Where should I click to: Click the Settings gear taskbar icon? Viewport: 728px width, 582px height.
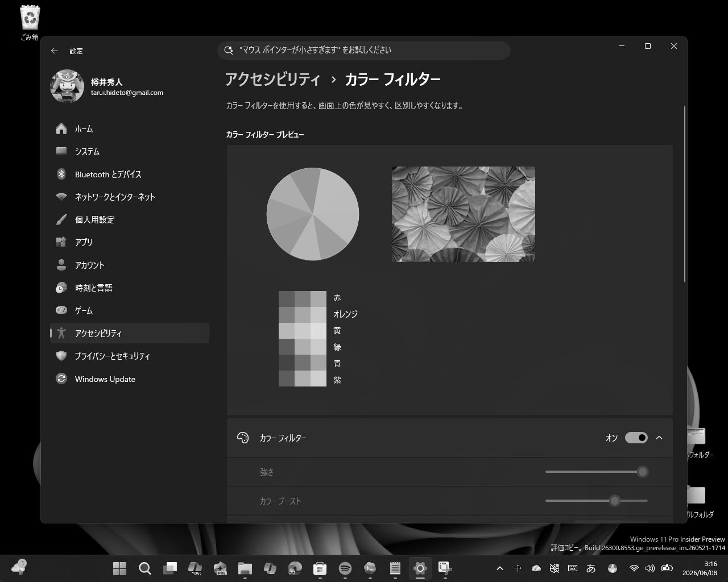pos(420,568)
